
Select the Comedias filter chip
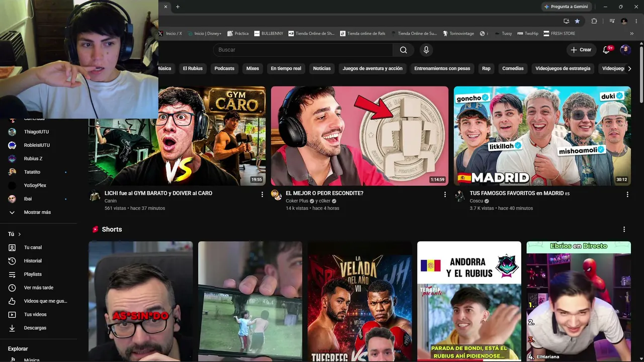click(513, 68)
